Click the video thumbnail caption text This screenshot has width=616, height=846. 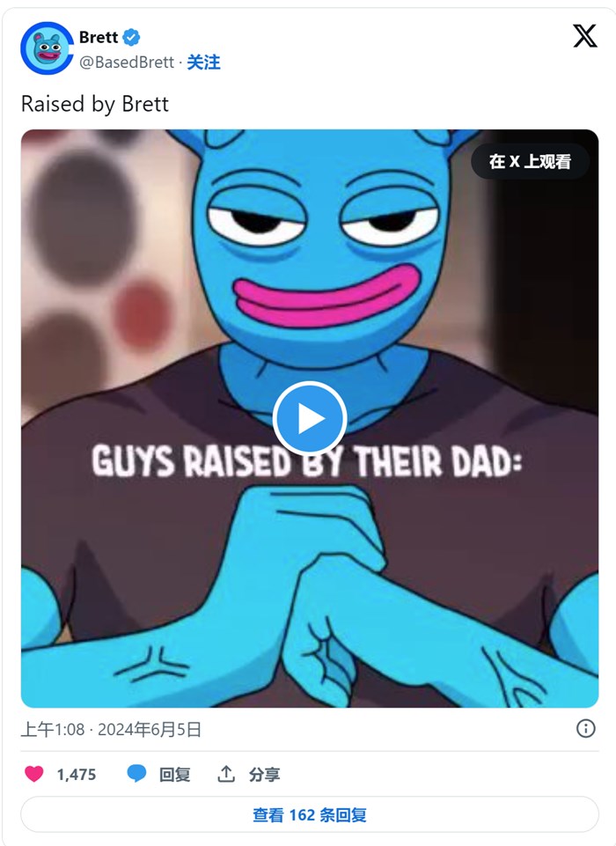tap(307, 462)
